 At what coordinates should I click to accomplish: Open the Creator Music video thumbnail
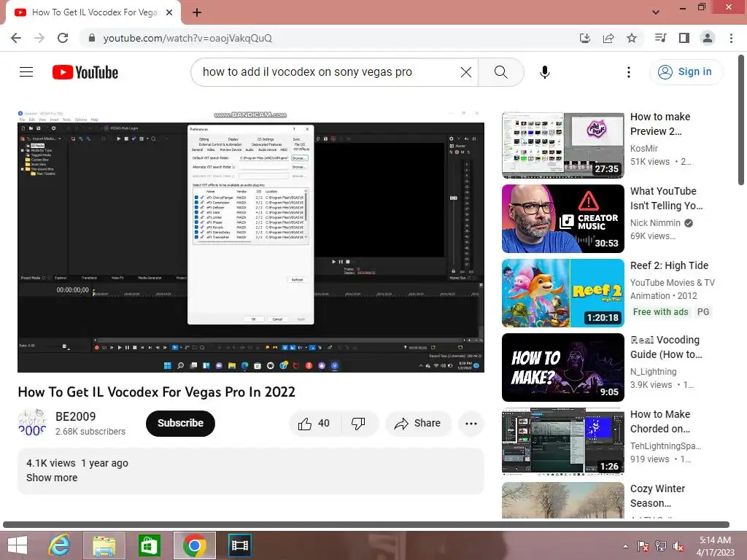pyautogui.click(x=563, y=219)
